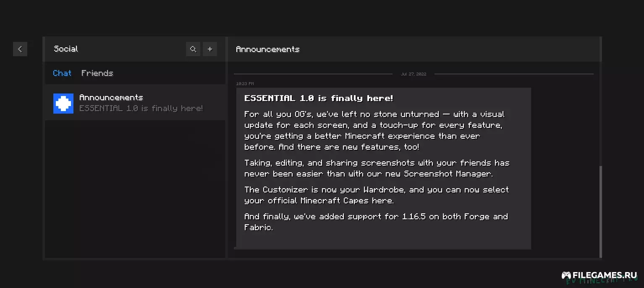Click the FILEGAMES.RU watermark text
644x288 pixels.
point(605,275)
